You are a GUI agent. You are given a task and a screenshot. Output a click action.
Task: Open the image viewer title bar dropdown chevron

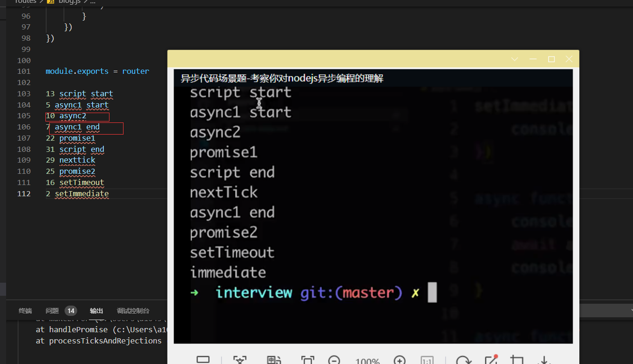coord(515,59)
